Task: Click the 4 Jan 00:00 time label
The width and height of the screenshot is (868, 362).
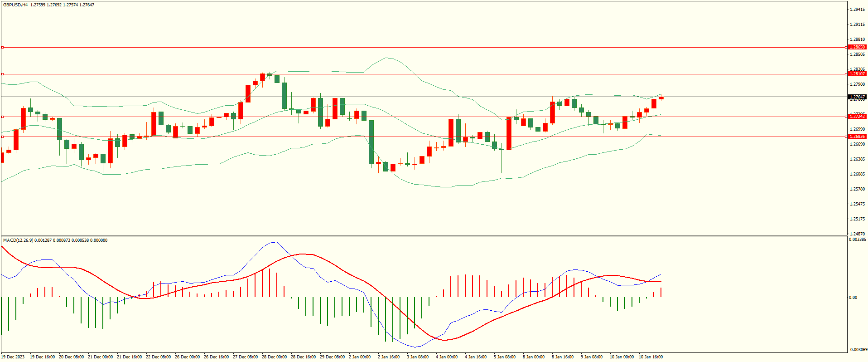Action: pos(447,357)
